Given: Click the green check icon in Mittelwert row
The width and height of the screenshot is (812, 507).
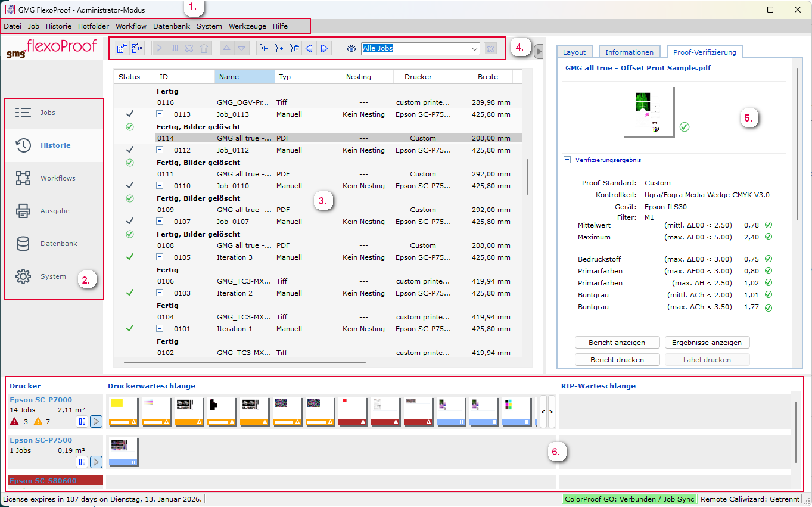Looking at the screenshot, I should point(769,225).
